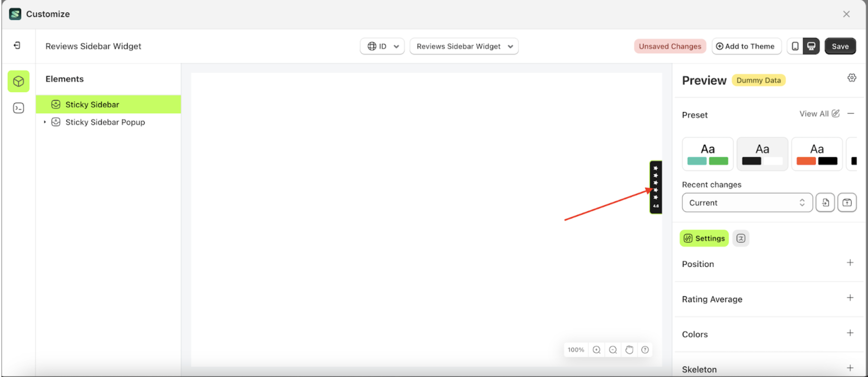The image size is (868, 377).
Task: Switch preview to desktop view
Action: tap(811, 46)
